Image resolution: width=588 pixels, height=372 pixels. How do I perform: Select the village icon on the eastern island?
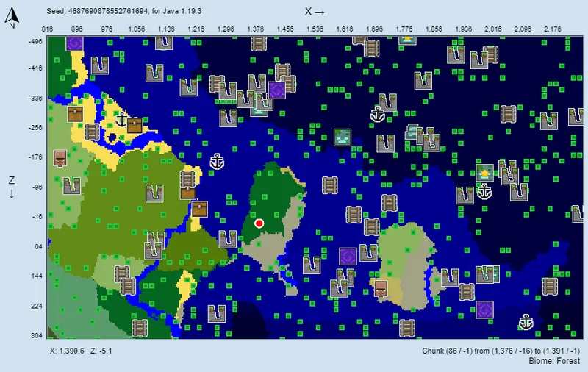point(381,288)
